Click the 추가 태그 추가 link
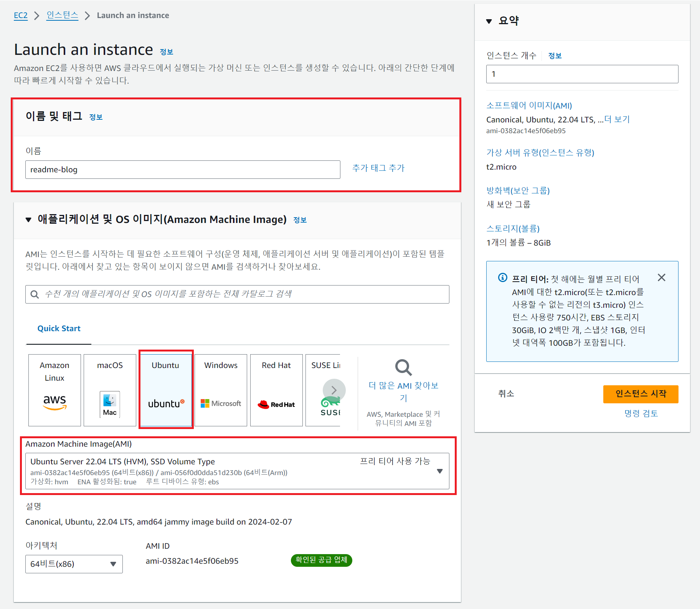700x609 pixels. coord(378,168)
